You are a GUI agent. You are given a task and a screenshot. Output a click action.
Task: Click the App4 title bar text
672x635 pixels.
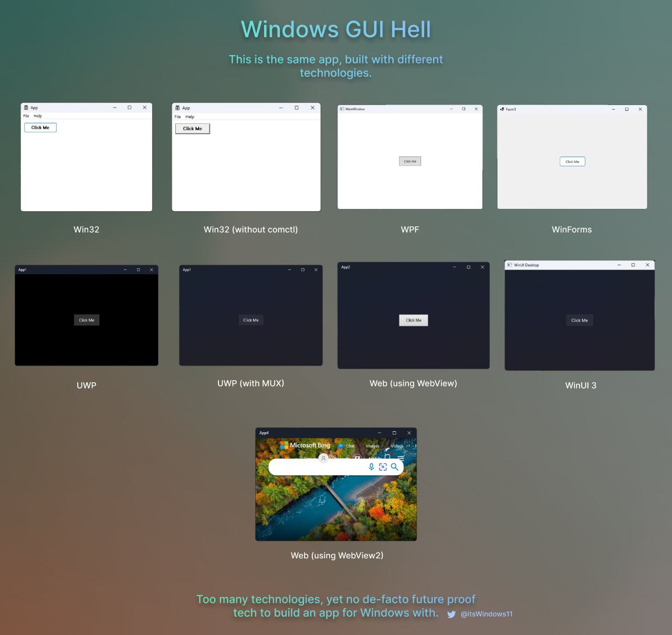click(264, 433)
